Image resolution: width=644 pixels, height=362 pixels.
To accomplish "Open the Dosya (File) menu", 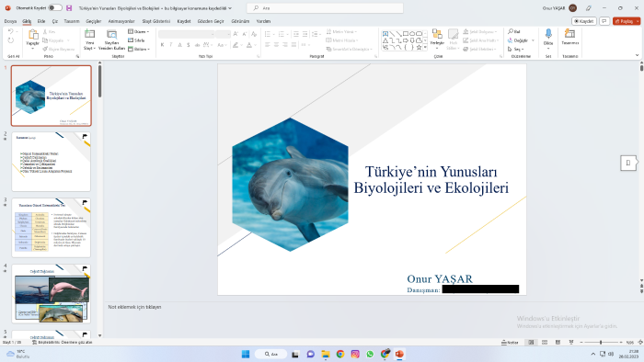I will point(10,21).
